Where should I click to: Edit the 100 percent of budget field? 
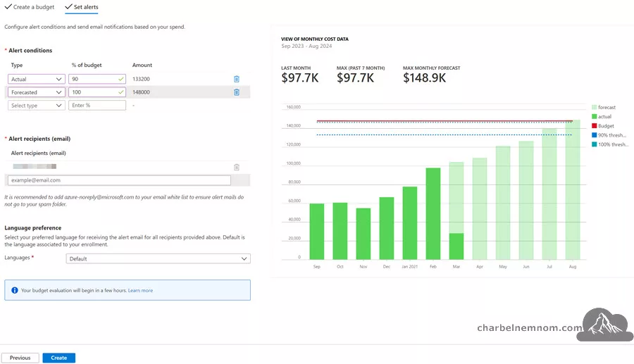97,92
